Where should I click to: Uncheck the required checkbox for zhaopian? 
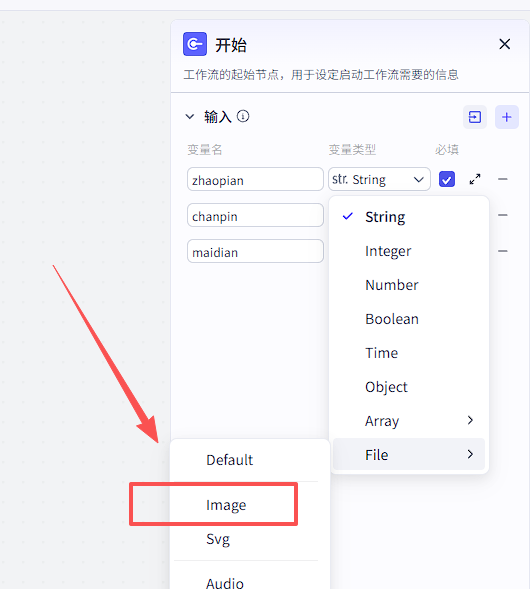pyautogui.click(x=447, y=179)
